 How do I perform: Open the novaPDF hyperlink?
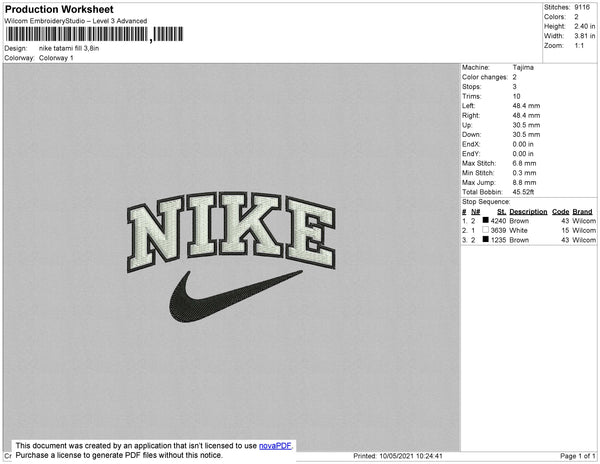tap(275, 446)
